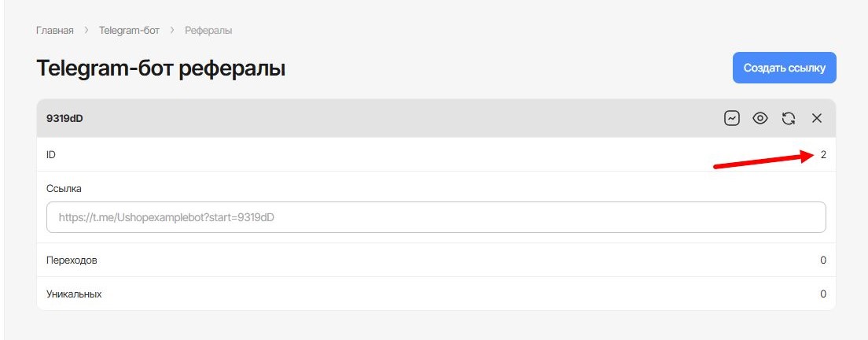Click the Переходов row label

(72, 260)
